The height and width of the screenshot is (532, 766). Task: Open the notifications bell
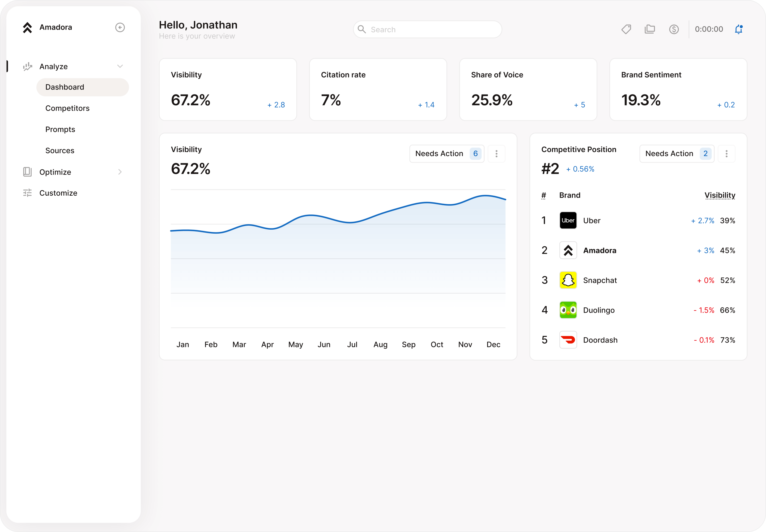click(739, 29)
